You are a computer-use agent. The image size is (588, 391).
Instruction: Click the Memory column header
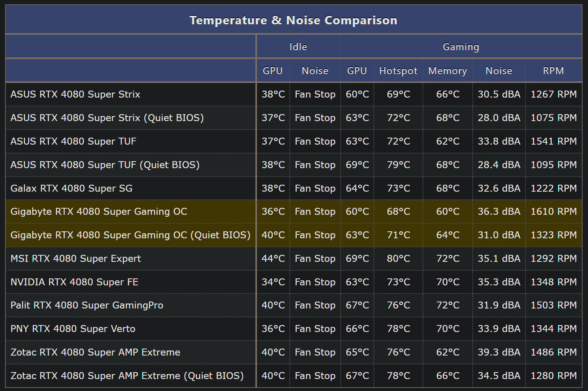(x=448, y=71)
